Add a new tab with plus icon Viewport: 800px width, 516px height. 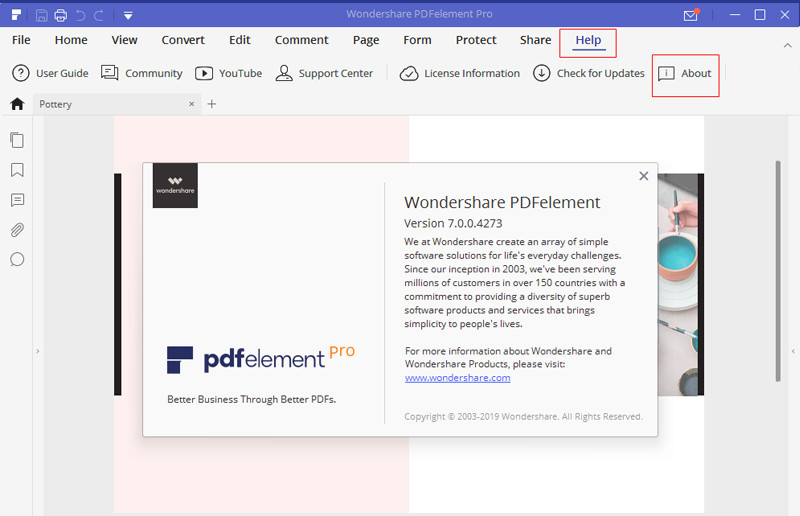pos(212,104)
